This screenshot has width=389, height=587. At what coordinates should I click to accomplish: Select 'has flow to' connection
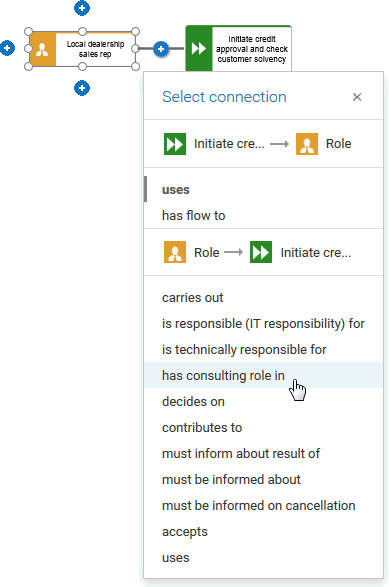(x=194, y=215)
